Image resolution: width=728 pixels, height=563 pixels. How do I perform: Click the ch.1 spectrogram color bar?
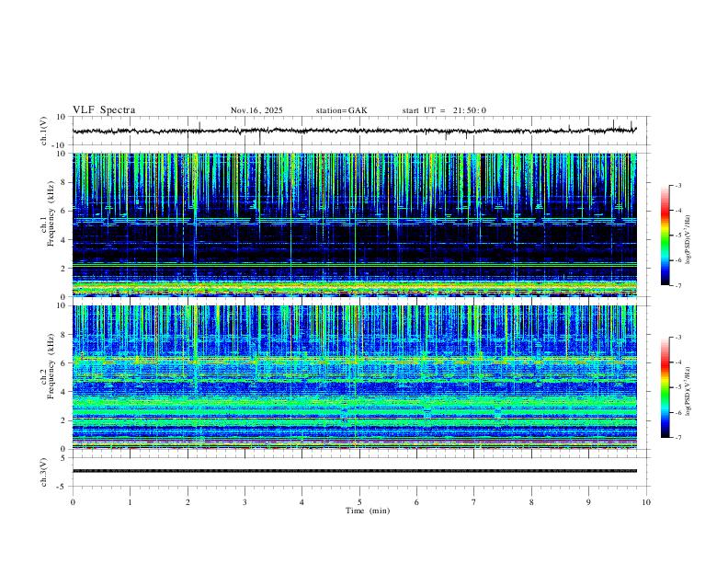pos(665,236)
